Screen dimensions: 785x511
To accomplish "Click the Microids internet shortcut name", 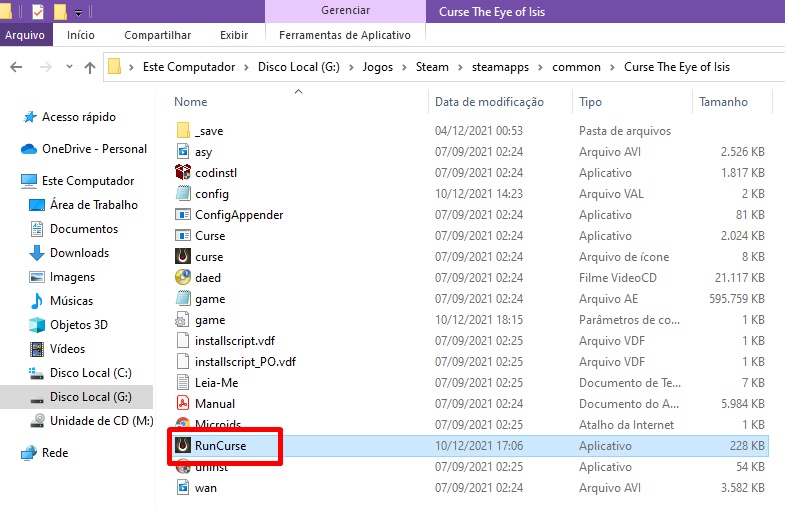I will click(x=218, y=424).
